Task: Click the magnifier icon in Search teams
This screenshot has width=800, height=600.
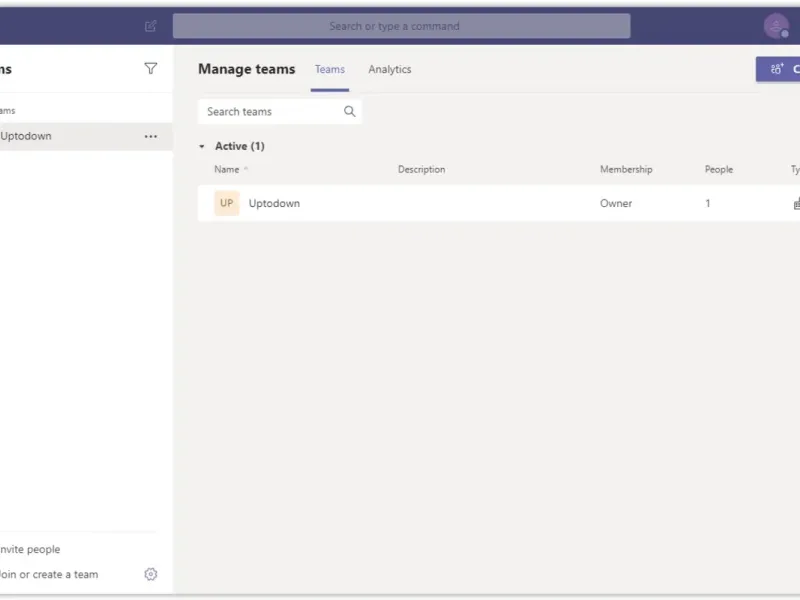Action: 349,111
